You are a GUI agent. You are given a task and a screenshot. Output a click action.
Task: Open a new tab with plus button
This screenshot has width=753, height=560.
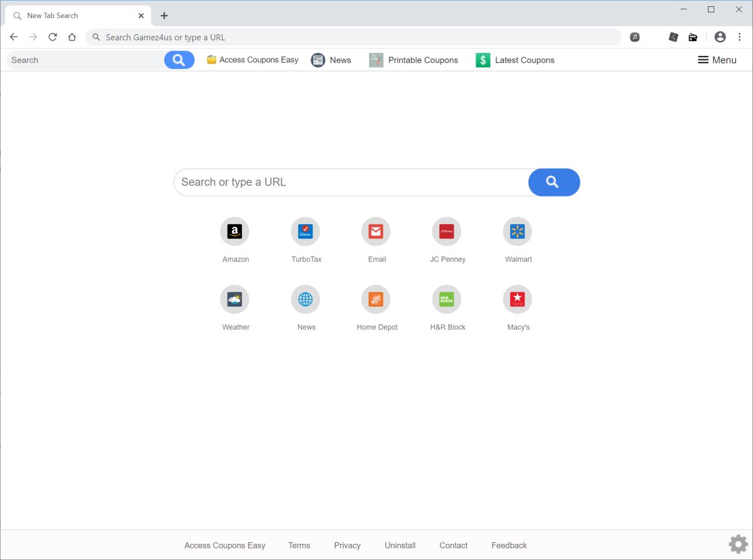pyautogui.click(x=164, y=16)
